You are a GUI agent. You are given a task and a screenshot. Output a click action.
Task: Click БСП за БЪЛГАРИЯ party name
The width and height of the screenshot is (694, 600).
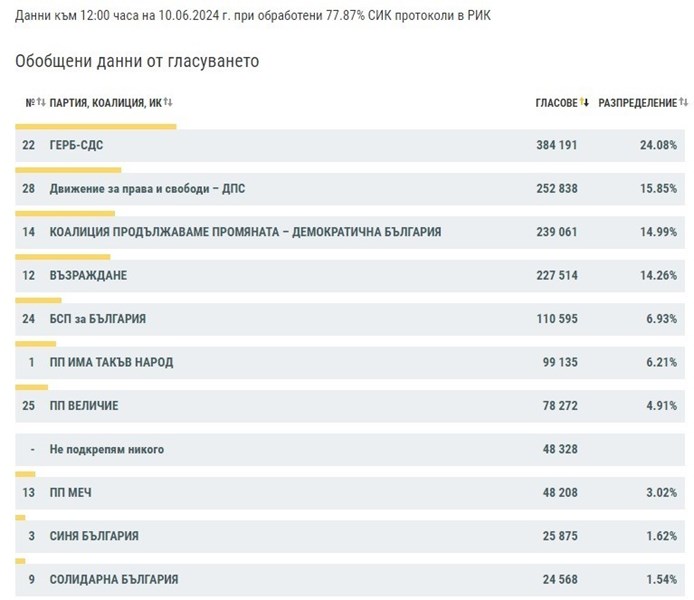(x=98, y=319)
